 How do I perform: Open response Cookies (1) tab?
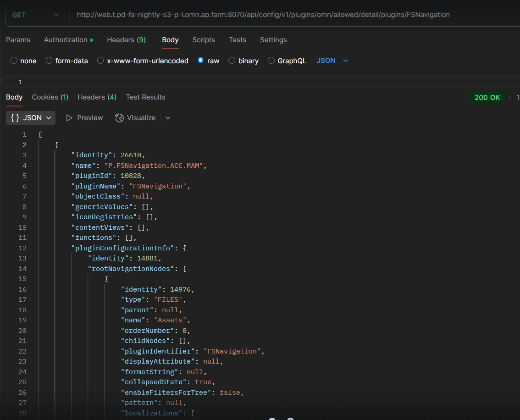(x=50, y=97)
